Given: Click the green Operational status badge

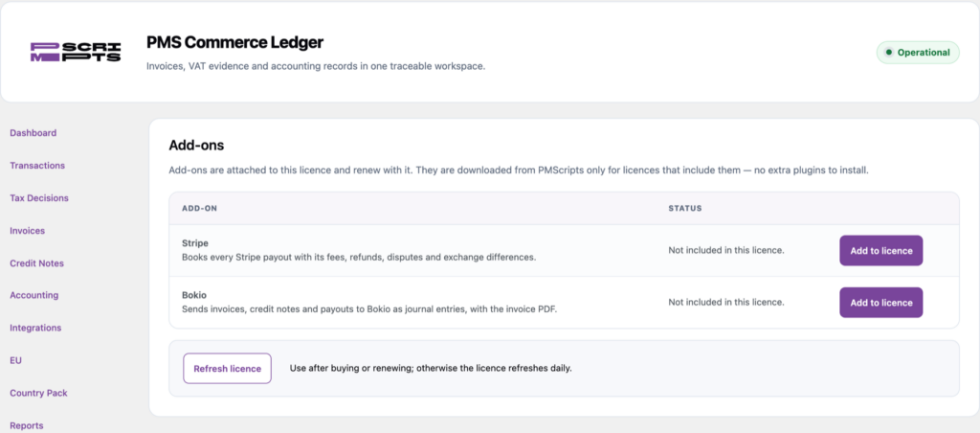Looking at the screenshot, I should coord(918,53).
